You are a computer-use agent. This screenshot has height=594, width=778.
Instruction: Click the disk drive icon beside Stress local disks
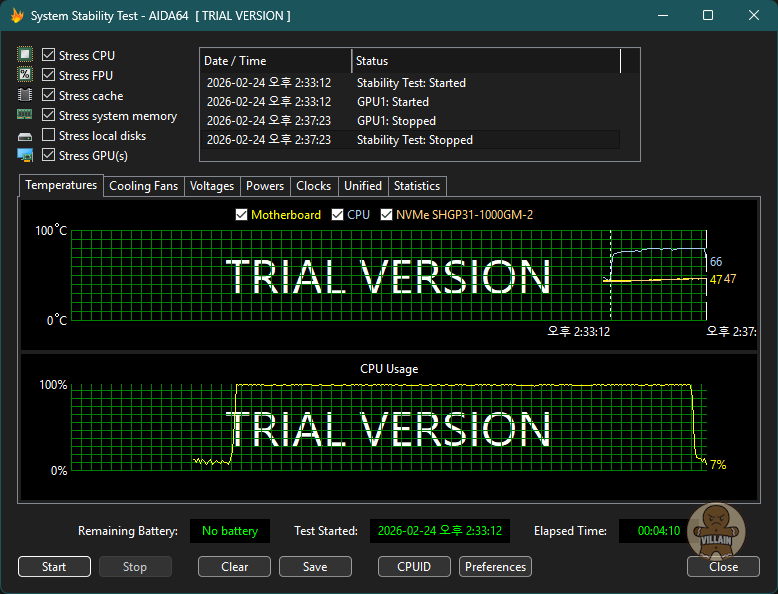tap(25, 136)
